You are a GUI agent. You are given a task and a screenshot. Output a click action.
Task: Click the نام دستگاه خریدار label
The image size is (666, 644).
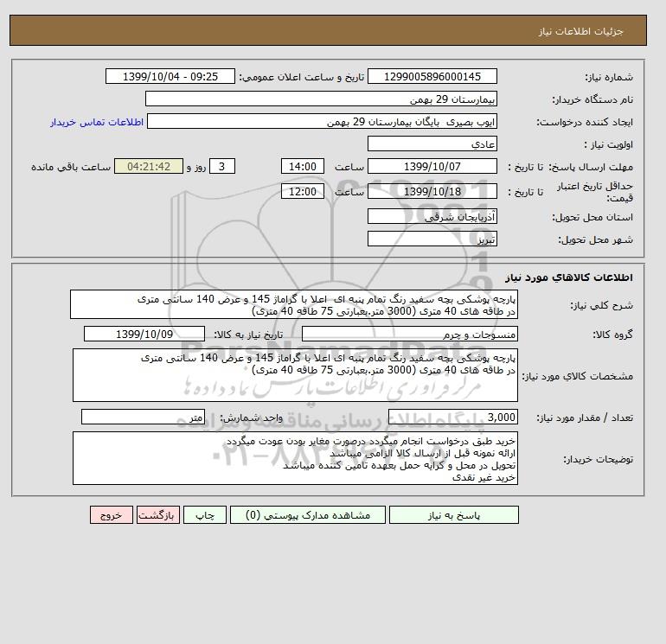592,99
